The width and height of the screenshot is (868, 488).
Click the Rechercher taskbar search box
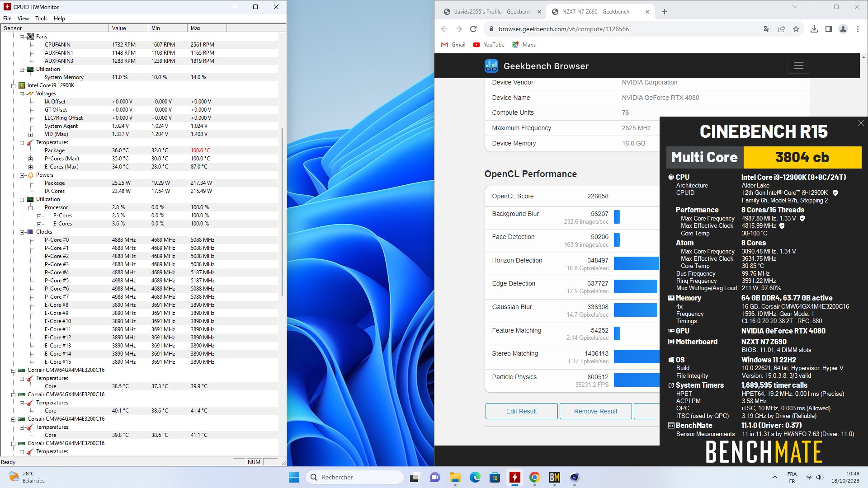(355, 477)
